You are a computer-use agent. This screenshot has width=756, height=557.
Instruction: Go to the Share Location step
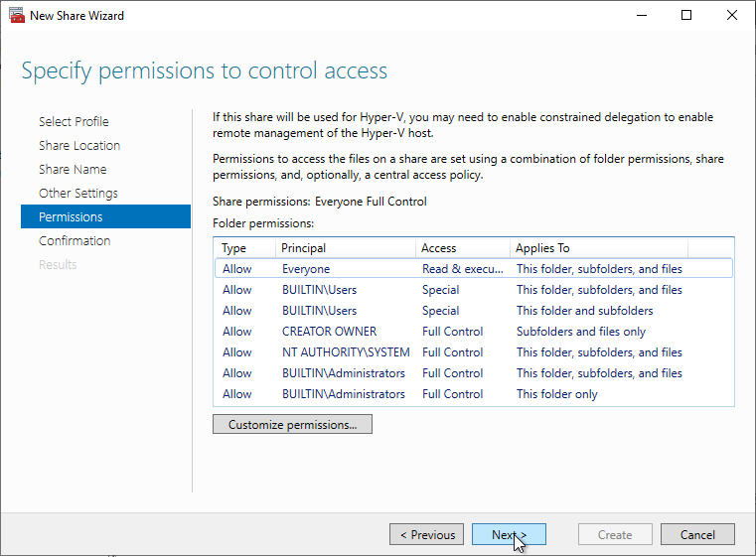tap(79, 145)
